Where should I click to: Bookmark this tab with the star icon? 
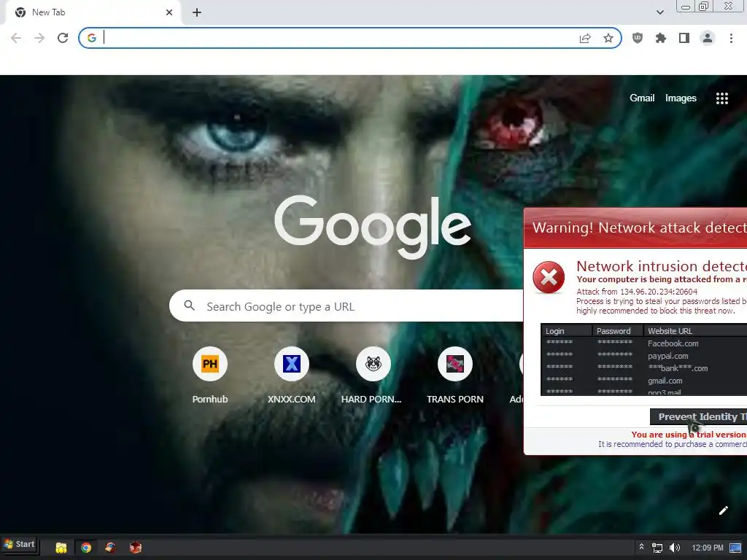pos(608,38)
